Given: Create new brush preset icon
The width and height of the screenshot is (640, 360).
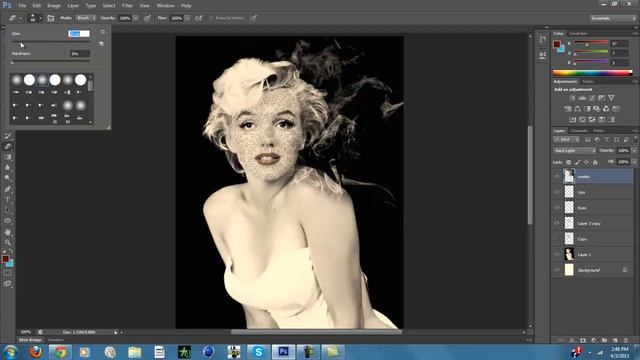Looking at the screenshot, I should tap(101, 44).
